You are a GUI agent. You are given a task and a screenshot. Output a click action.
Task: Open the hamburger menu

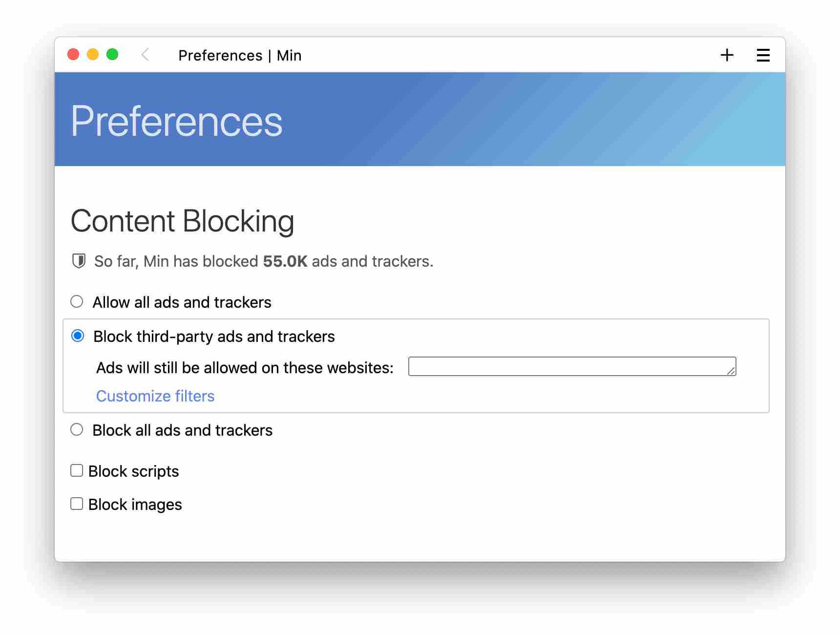coord(763,55)
